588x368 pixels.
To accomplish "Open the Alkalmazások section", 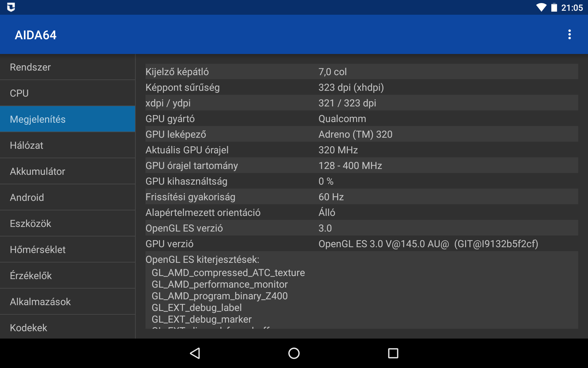I will point(67,302).
